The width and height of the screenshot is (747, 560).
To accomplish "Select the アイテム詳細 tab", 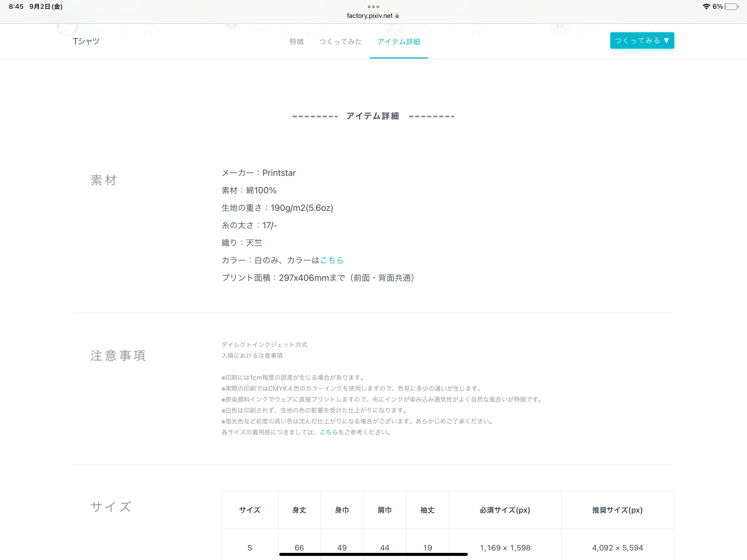I will tap(398, 42).
